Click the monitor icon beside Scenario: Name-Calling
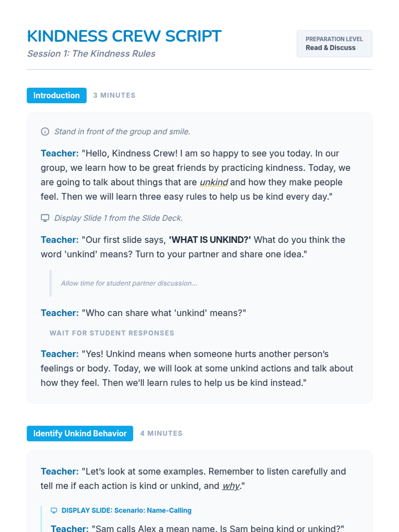 [54, 510]
